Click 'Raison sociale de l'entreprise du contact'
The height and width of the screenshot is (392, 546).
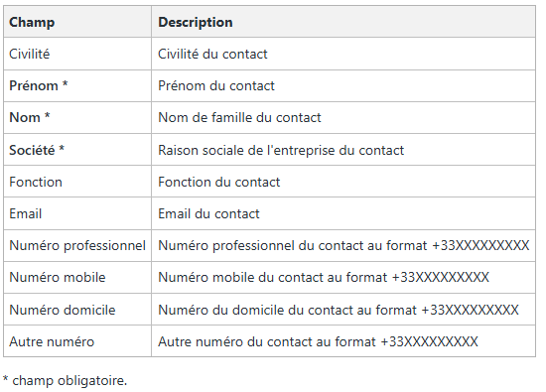point(281,151)
